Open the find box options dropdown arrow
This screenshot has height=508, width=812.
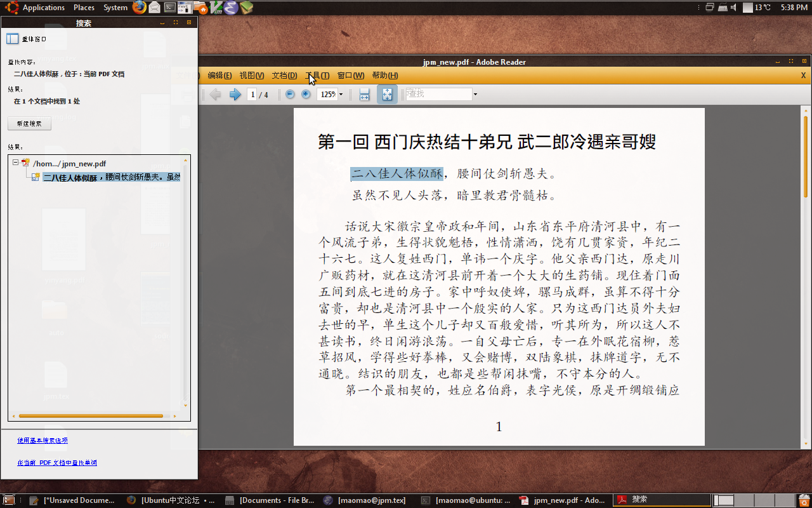475,95
